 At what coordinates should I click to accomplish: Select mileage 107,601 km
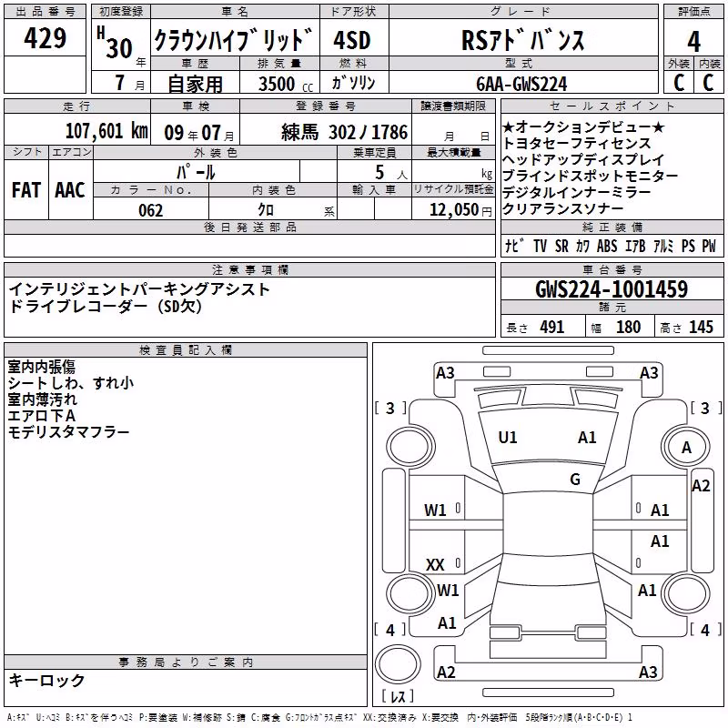(x=106, y=131)
